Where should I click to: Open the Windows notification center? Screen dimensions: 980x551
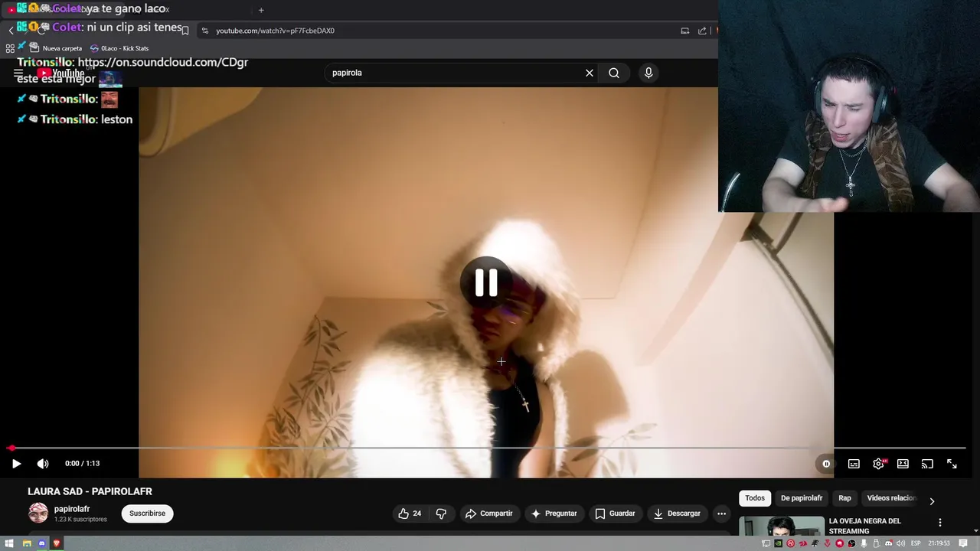tap(963, 543)
